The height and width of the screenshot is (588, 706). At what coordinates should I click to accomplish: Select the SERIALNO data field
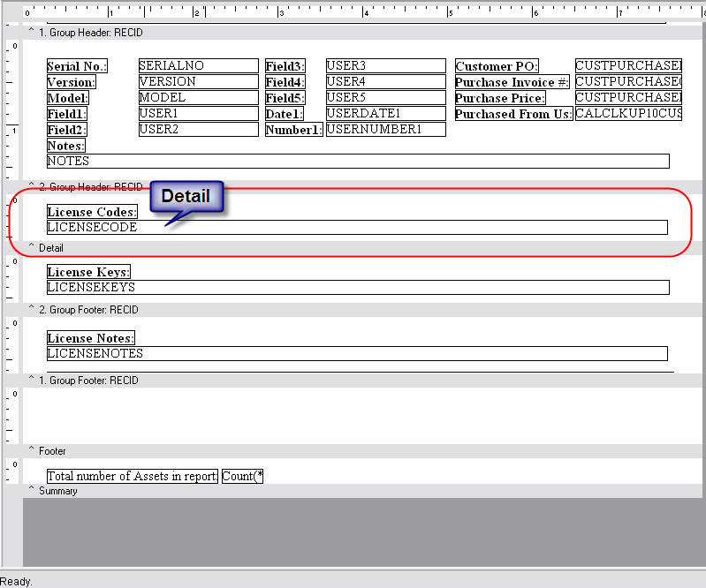tap(198, 66)
